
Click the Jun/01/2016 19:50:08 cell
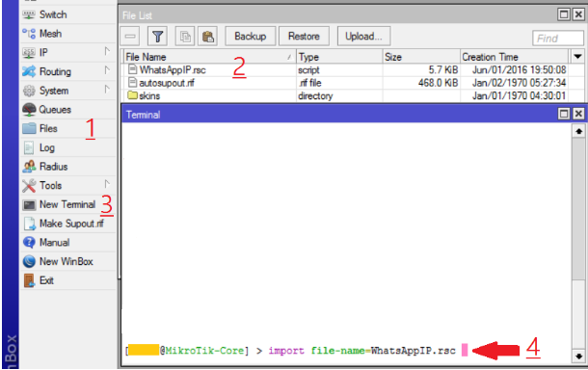tap(519, 69)
